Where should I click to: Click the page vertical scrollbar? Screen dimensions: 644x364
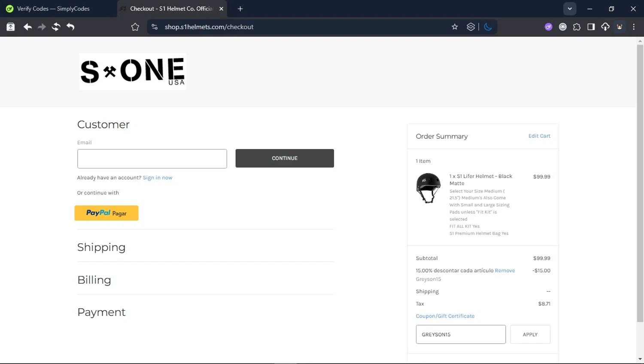[640, 184]
